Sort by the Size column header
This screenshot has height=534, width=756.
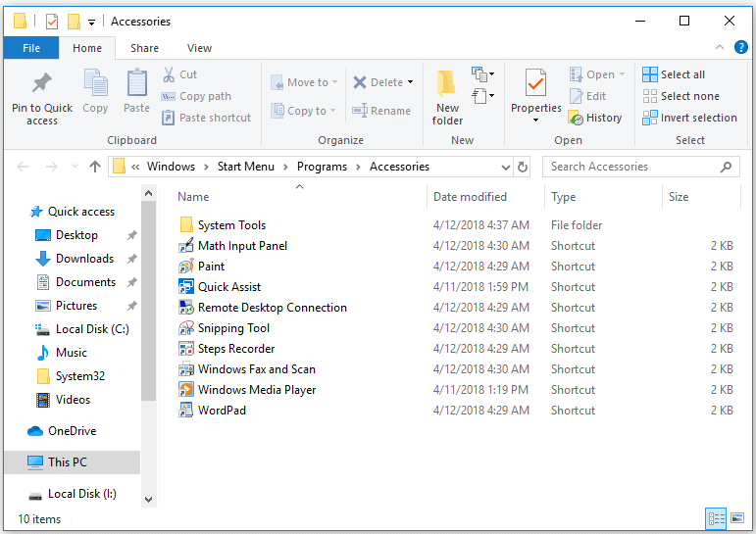coord(701,197)
